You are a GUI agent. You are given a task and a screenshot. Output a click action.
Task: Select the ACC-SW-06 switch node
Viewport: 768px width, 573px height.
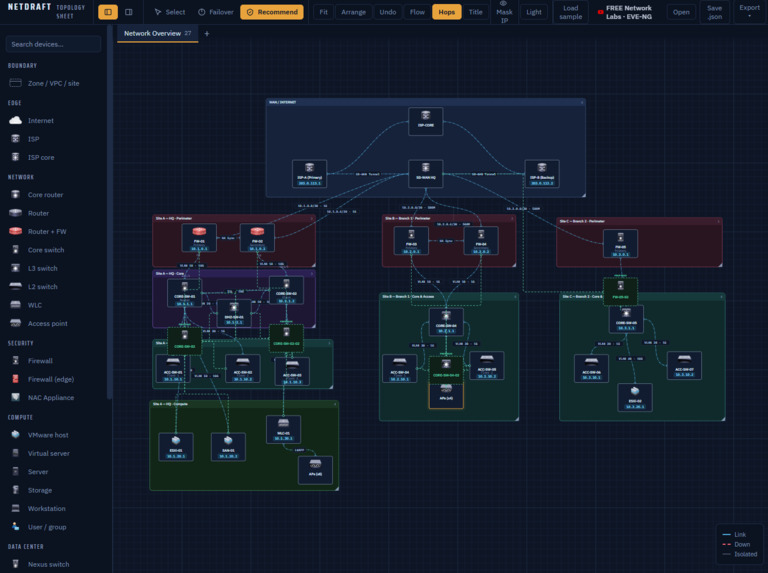point(591,368)
